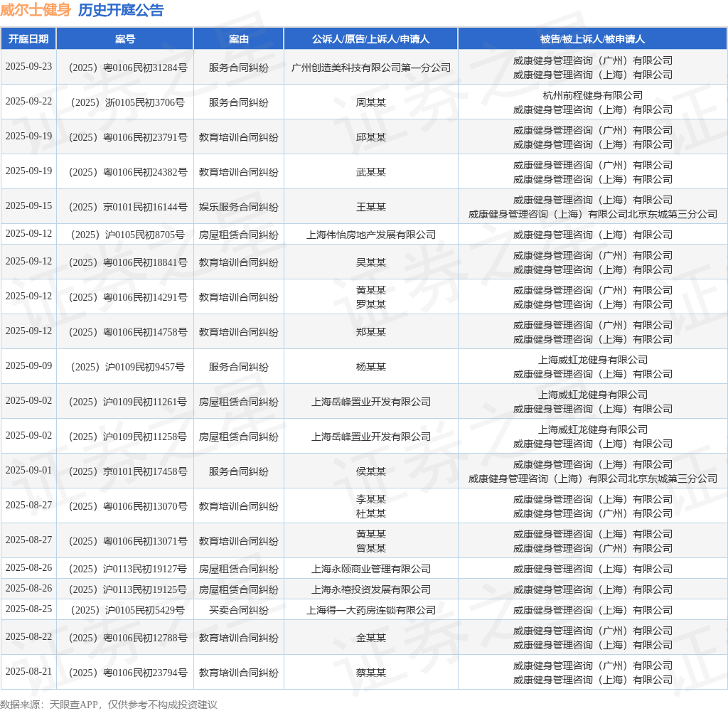Viewport: 728px width, 711px height.
Task: Select case number 粤0106民初24382号
Action: pos(128,172)
